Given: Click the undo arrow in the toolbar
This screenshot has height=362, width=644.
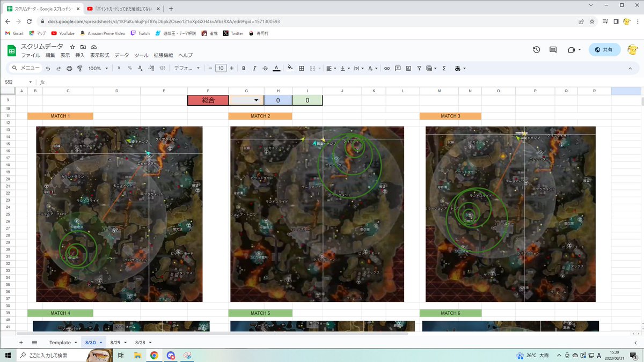Looking at the screenshot, I should pyautogui.click(x=48, y=69).
